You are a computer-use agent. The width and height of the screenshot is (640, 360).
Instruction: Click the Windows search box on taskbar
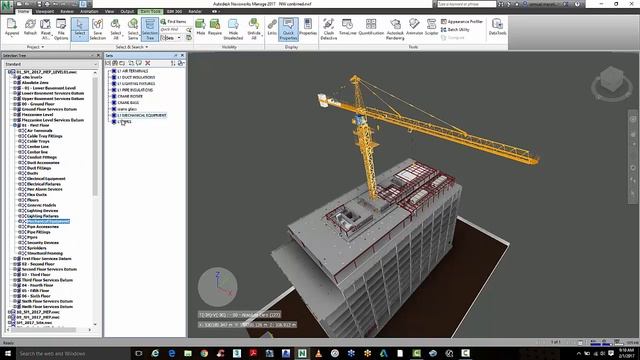point(73,353)
